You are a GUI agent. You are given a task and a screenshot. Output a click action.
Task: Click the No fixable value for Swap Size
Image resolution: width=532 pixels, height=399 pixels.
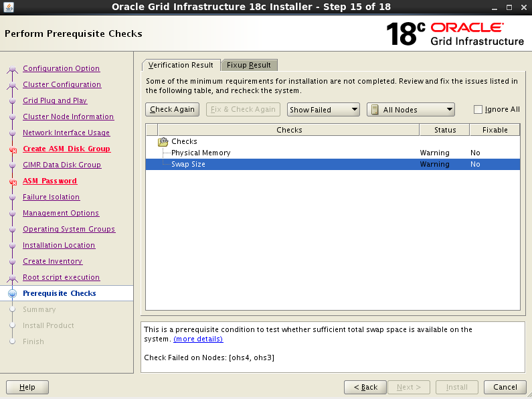click(475, 164)
